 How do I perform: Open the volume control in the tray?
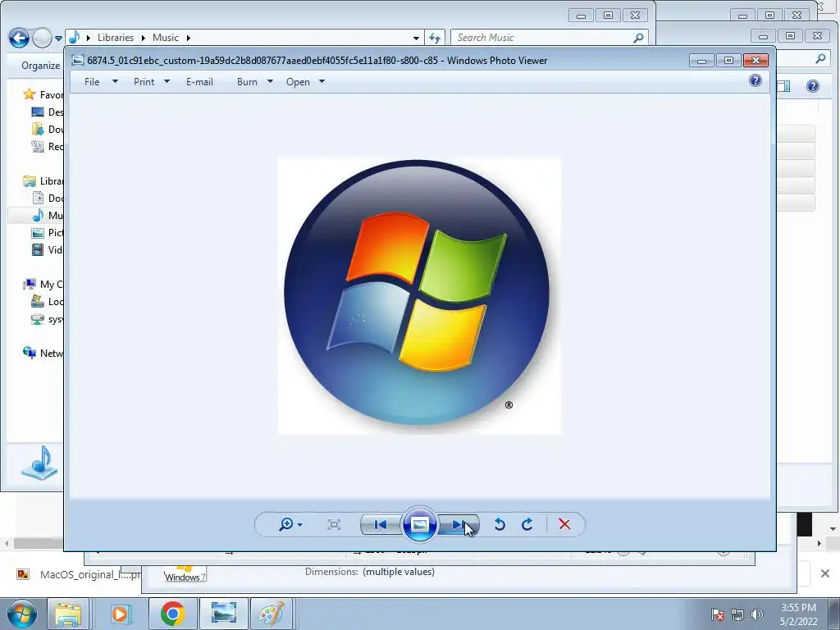coord(757,614)
